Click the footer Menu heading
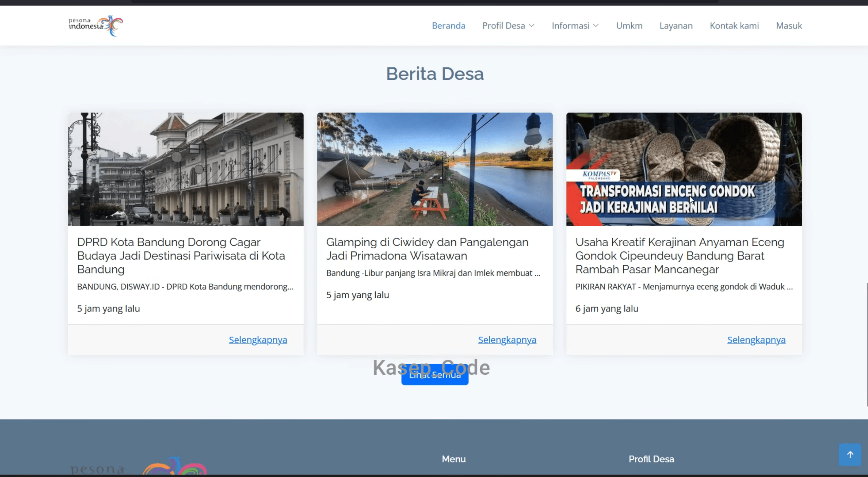Viewport: 868px width, 477px height. (x=453, y=459)
